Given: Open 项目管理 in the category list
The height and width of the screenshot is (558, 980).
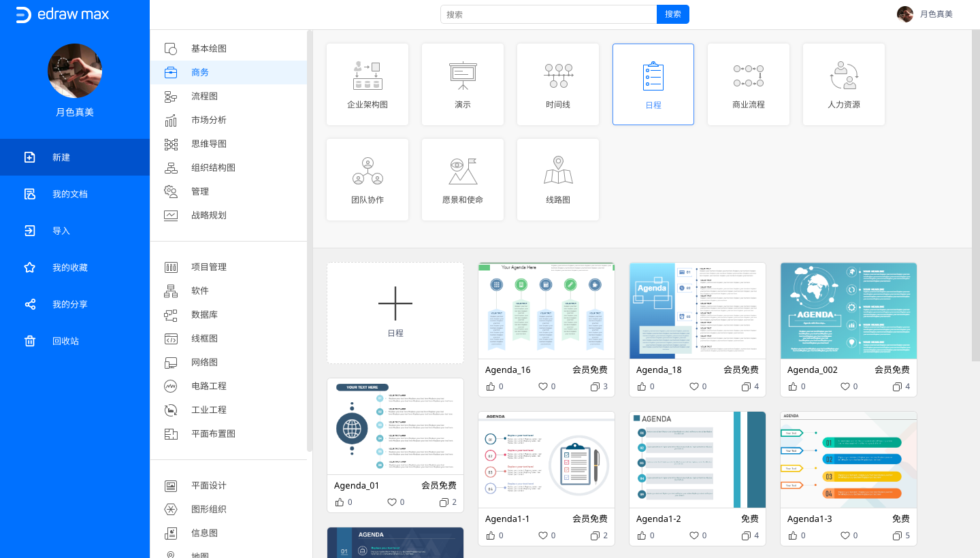Looking at the screenshot, I should 208,267.
